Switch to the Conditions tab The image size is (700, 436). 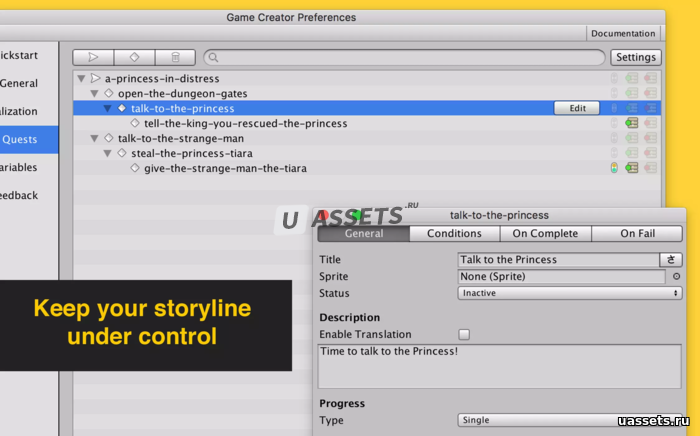point(454,233)
